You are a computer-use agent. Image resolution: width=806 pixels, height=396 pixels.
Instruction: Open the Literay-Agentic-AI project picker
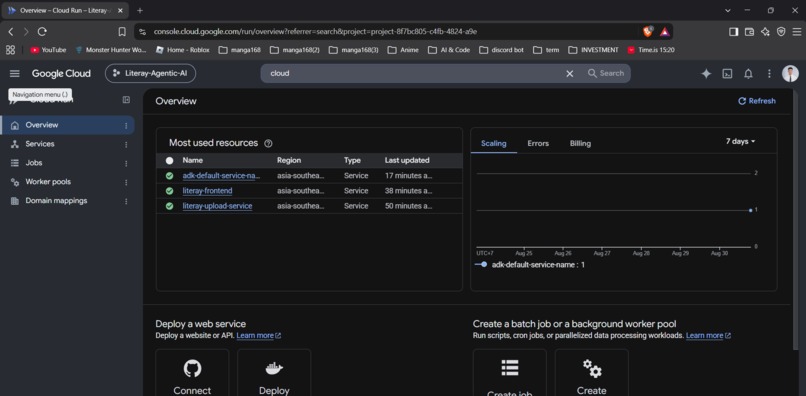click(151, 74)
